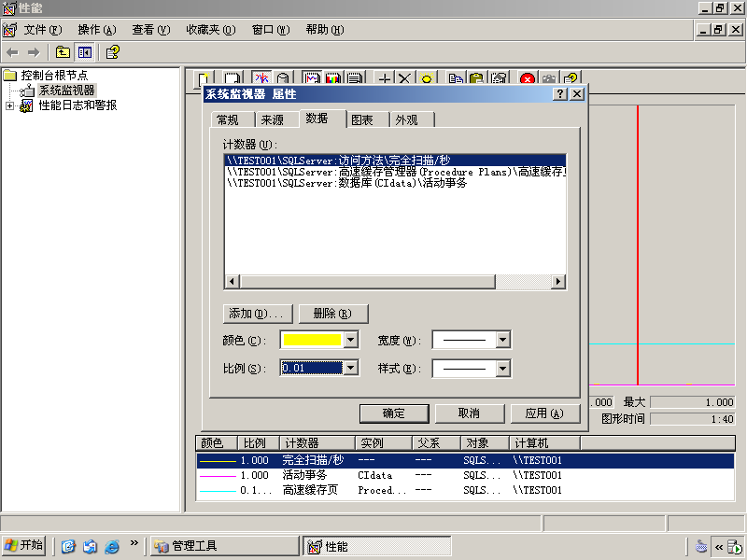This screenshot has height=560, width=747.
Task: Click the 删除(R) button
Action: tap(333, 314)
